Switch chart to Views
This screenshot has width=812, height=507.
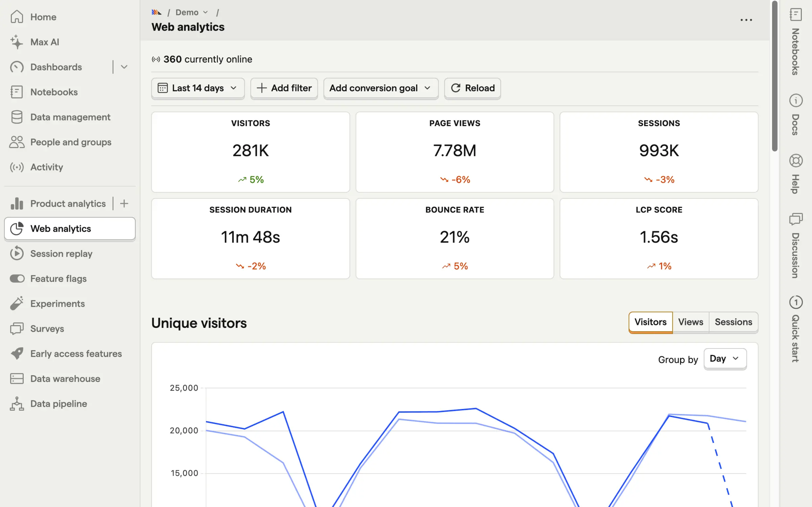(x=690, y=322)
